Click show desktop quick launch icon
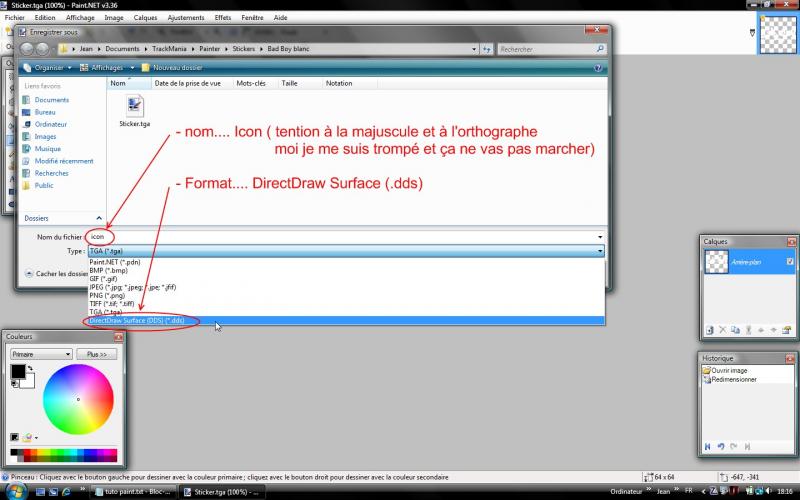The image size is (800, 500). click(x=40, y=492)
